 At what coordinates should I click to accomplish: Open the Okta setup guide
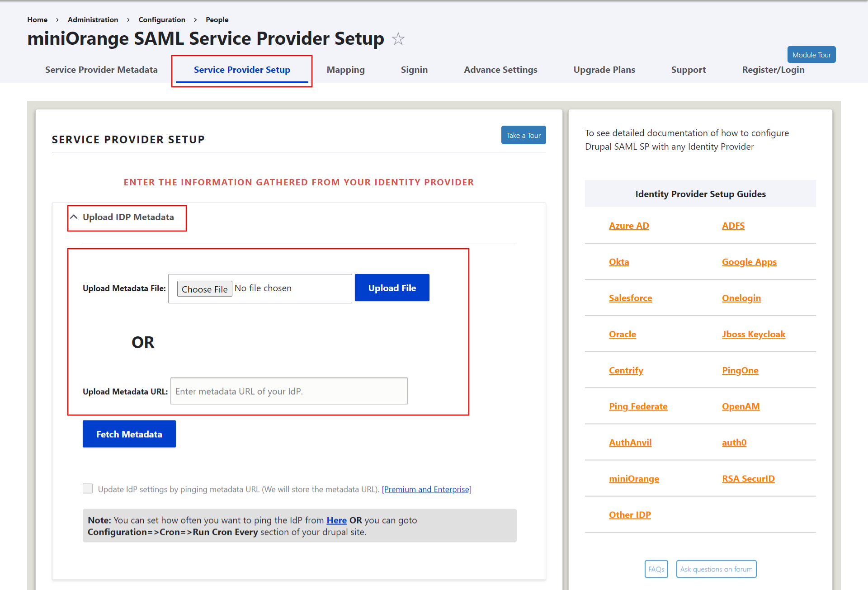click(x=619, y=262)
